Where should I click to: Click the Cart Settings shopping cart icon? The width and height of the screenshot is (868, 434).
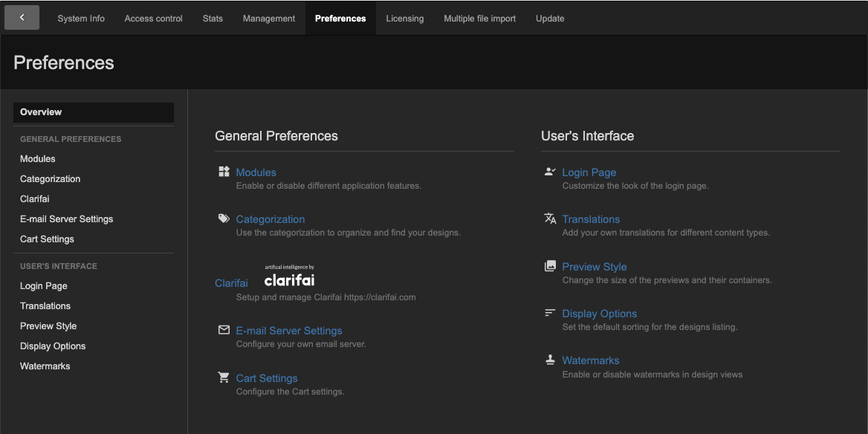click(224, 378)
